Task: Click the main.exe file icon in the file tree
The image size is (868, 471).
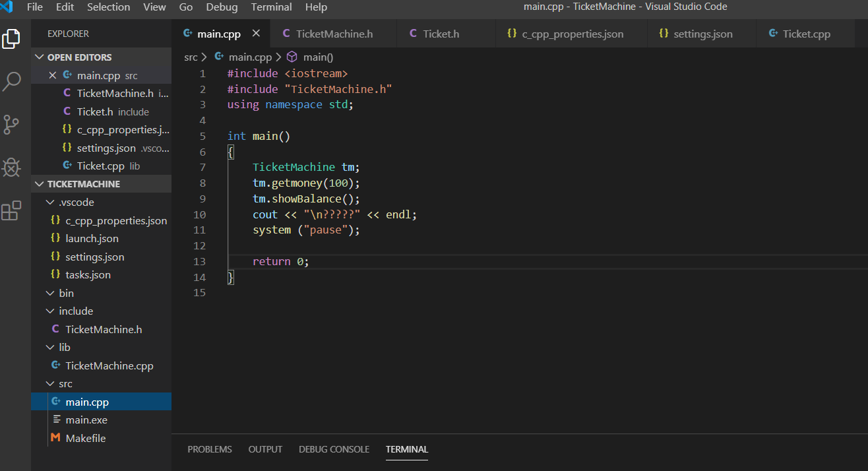Action: (56, 420)
